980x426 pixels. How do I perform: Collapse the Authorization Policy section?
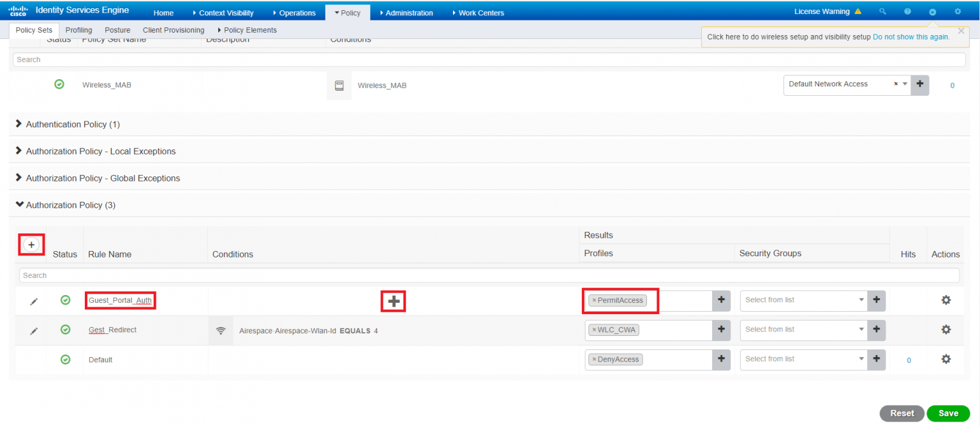pos(19,204)
